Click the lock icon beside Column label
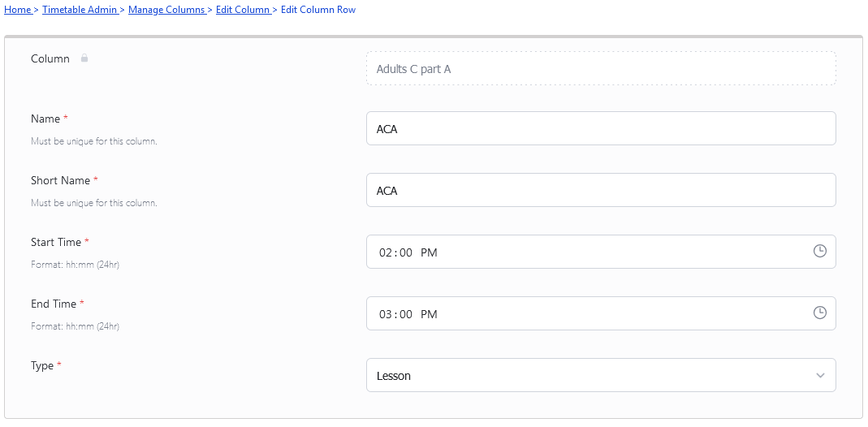This screenshot has width=868, height=427. pyautogui.click(x=84, y=58)
